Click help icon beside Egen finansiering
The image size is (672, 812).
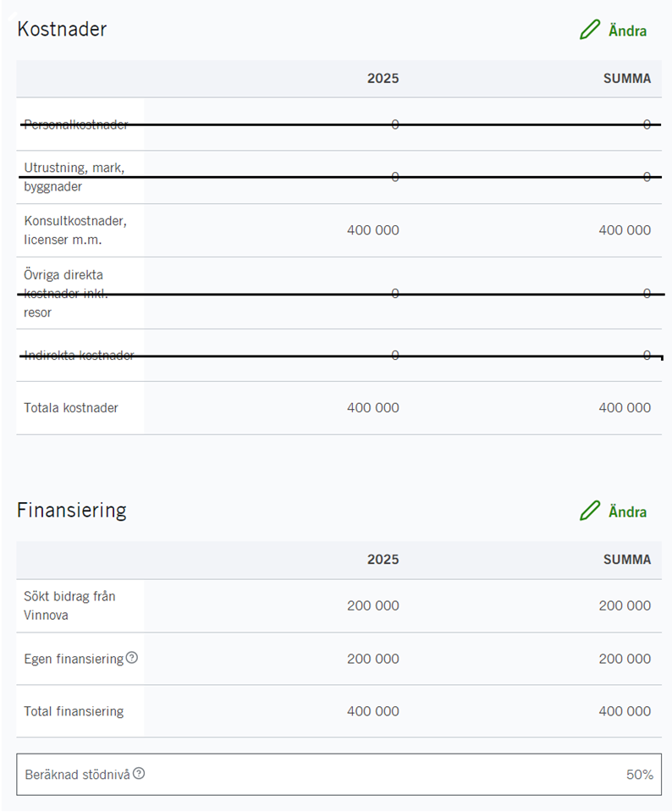[132, 658]
